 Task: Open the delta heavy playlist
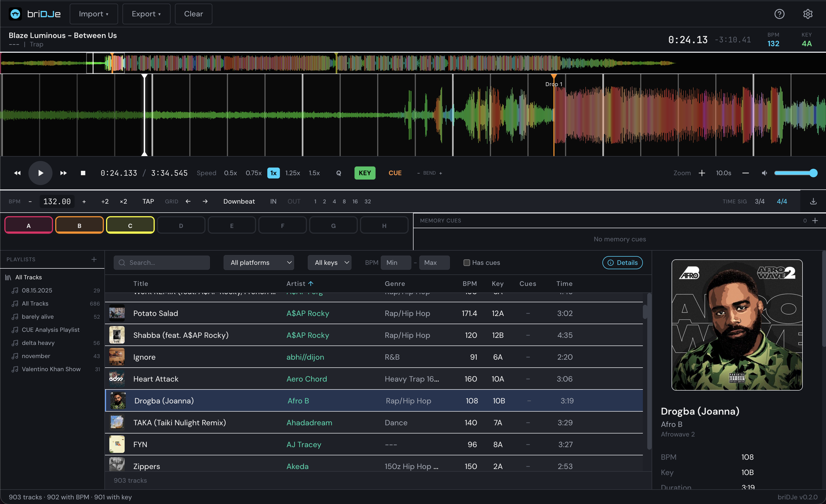tap(38, 342)
